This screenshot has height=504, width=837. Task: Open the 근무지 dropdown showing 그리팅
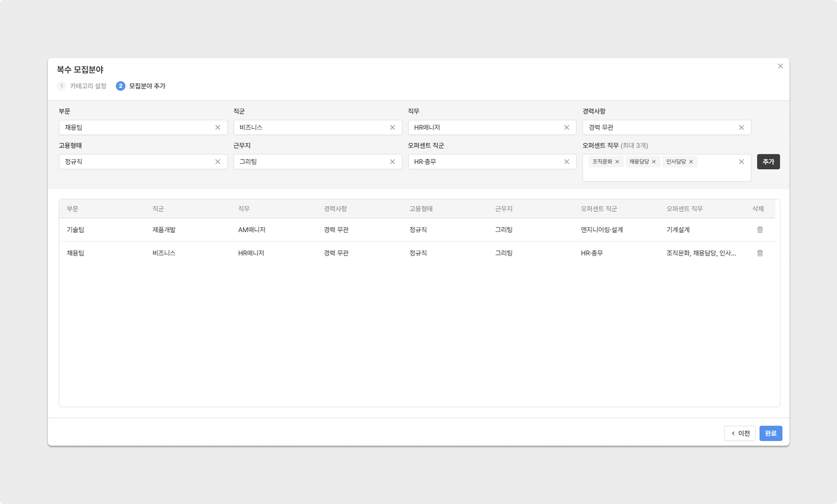[x=312, y=162]
